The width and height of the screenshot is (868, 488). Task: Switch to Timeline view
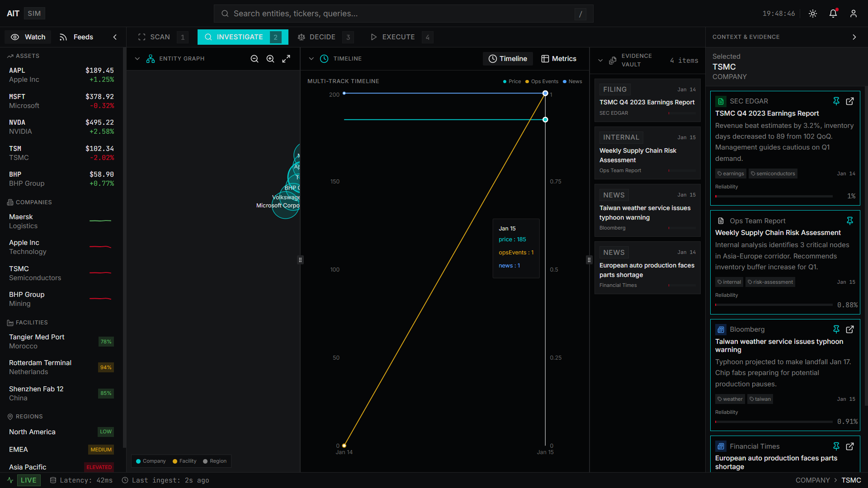508,59
